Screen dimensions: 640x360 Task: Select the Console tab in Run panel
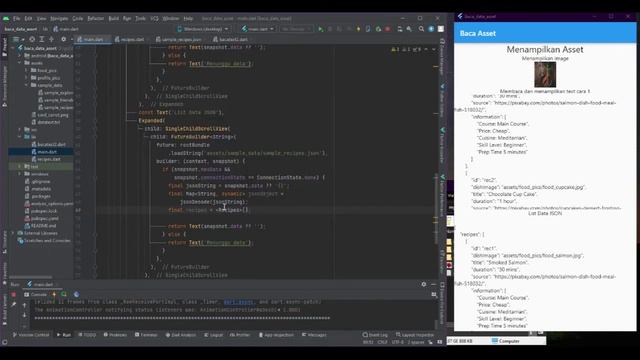(x=36, y=294)
